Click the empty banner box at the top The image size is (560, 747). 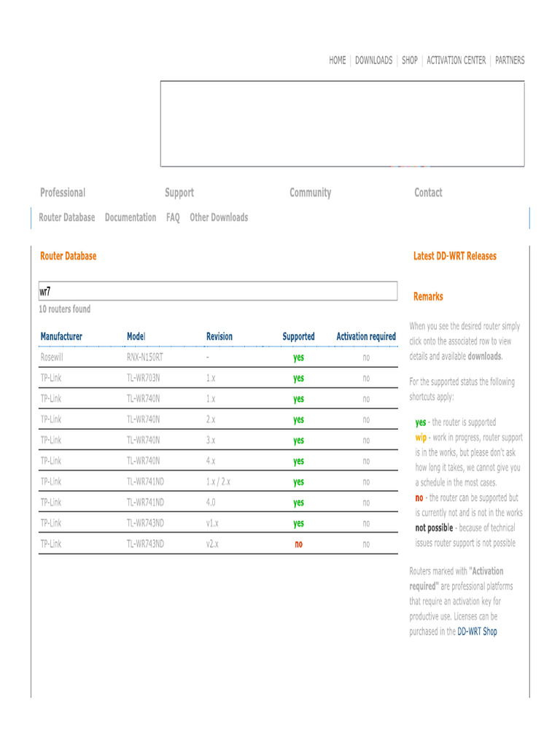point(343,124)
